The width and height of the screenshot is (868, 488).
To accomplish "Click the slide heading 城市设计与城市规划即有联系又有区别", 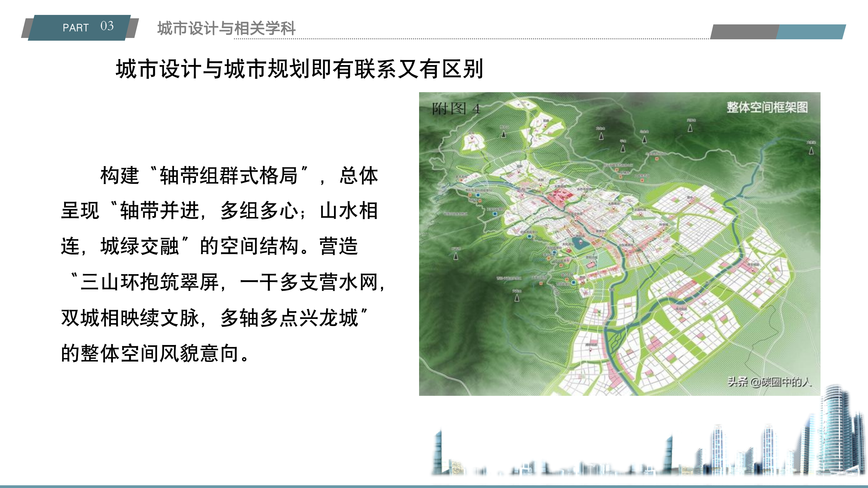I will pyautogui.click(x=299, y=69).
